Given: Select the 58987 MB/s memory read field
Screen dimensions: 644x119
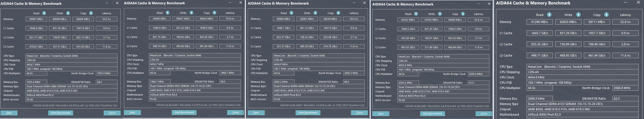Looking at the screenshot, I should tap(36, 19).
